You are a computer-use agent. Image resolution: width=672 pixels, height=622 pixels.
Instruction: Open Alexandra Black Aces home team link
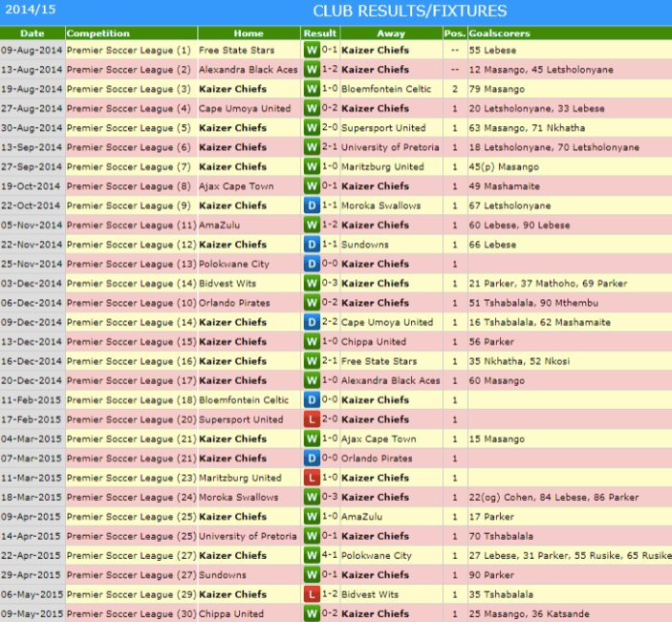(x=249, y=70)
